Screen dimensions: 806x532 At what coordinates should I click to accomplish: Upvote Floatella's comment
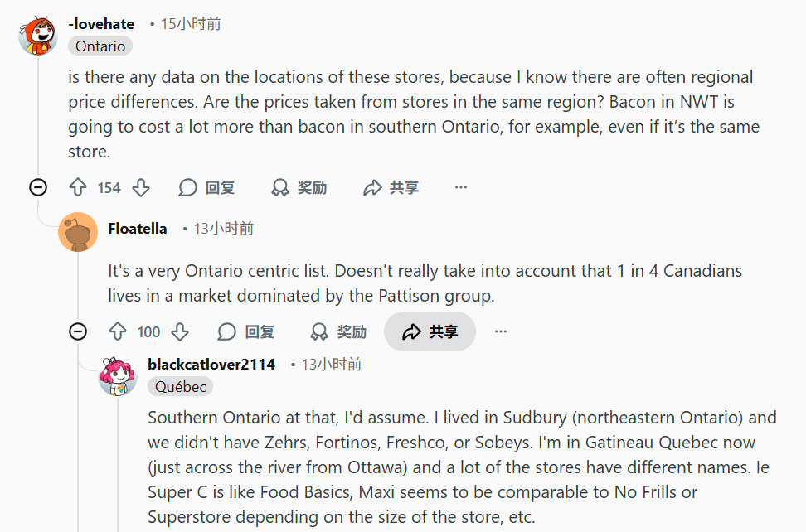pyautogui.click(x=118, y=332)
